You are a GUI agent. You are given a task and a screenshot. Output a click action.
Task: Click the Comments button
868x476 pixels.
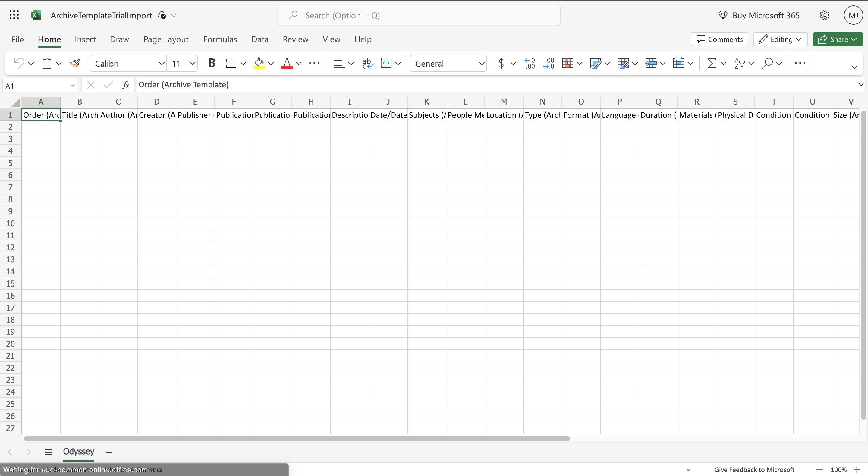point(719,39)
